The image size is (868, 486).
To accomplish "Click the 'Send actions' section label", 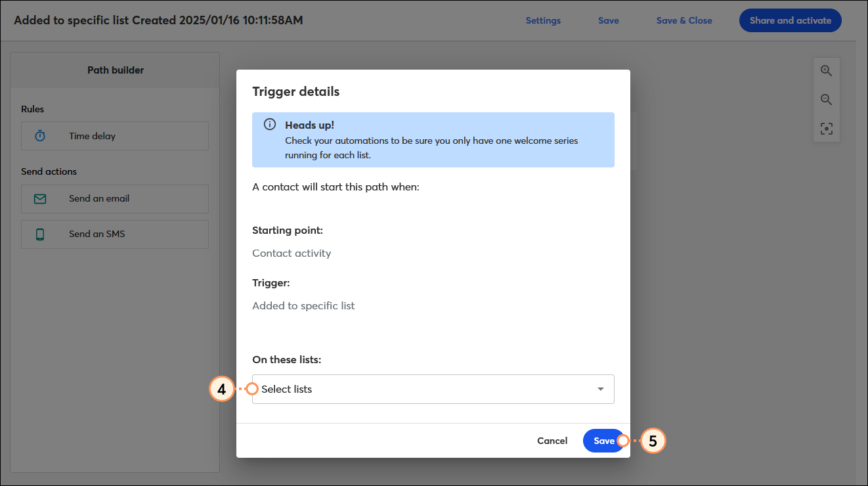I will pyautogui.click(x=49, y=171).
